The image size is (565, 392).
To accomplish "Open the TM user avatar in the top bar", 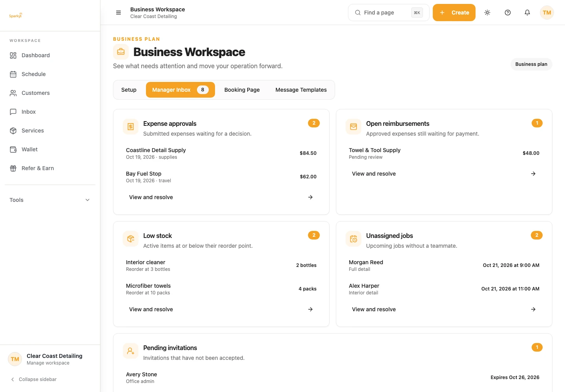I will click(x=547, y=13).
